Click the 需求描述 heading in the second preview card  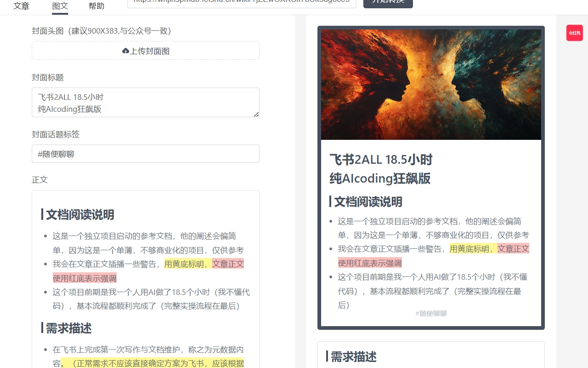[x=354, y=356]
